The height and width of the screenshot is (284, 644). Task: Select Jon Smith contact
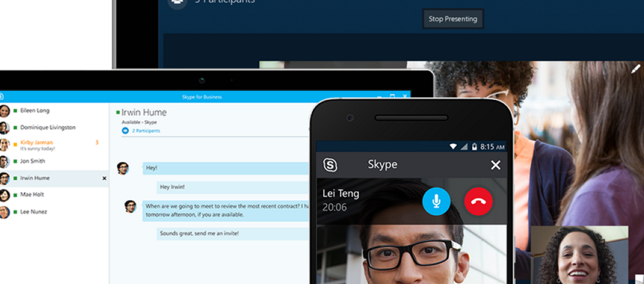pyautogui.click(x=33, y=161)
